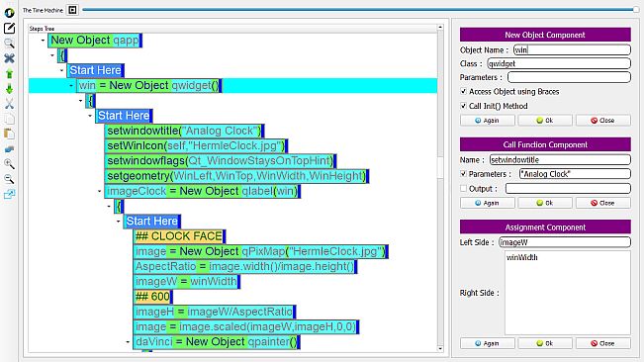Select the AspectRatio assignment step

coord(245,266)
